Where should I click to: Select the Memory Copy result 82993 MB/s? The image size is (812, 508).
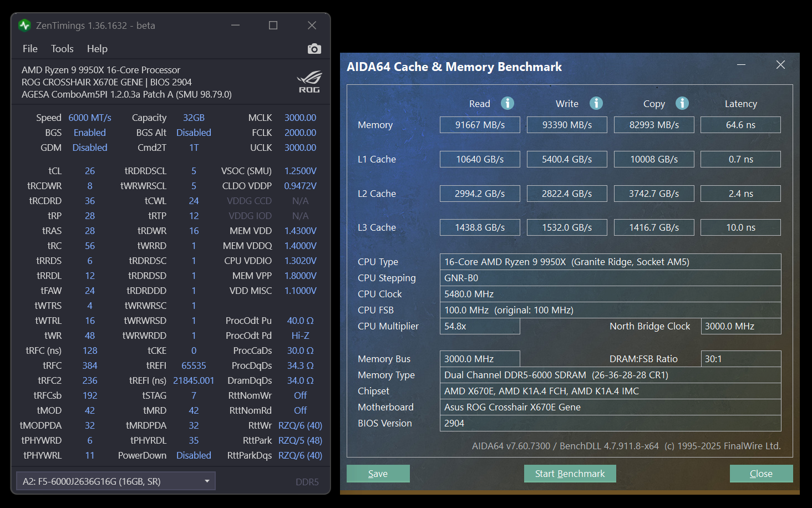(x=654, y=125)
